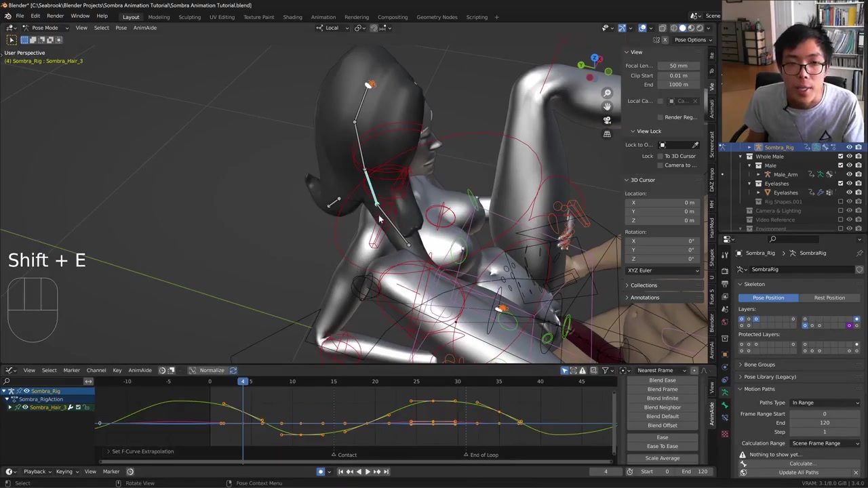Open the XYZ Euler rotation mode dropdown
The image size is (868, 488).
click(x=663, y=270)
